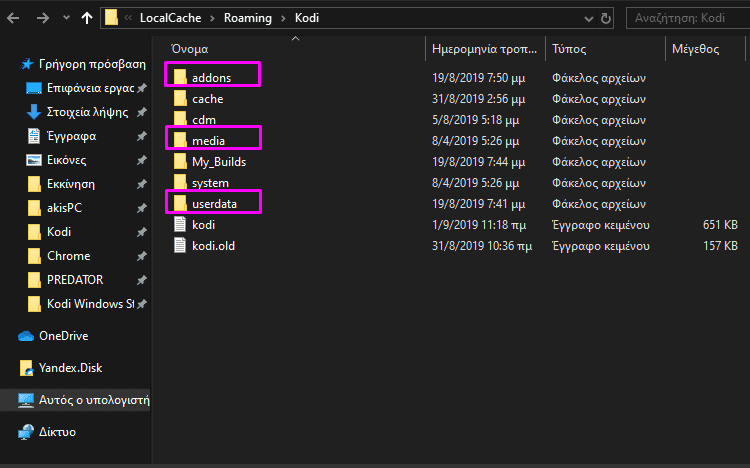Go back with the Back arrow
750x468 pixels.
pos(13,18)
